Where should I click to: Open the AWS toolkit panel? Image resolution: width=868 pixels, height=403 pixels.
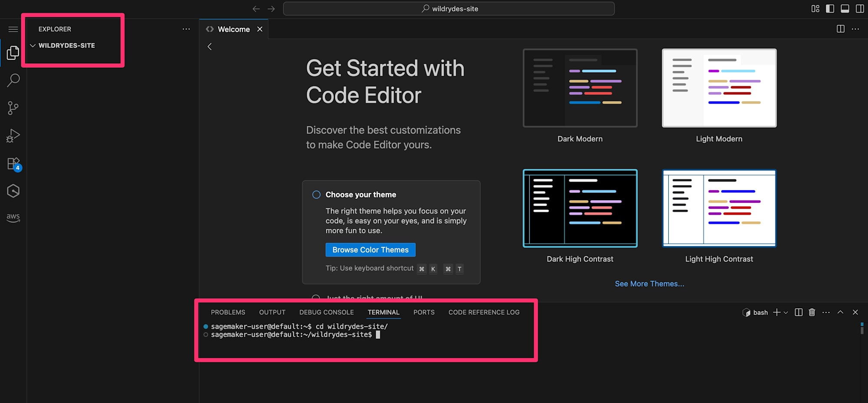click(13, 217)
